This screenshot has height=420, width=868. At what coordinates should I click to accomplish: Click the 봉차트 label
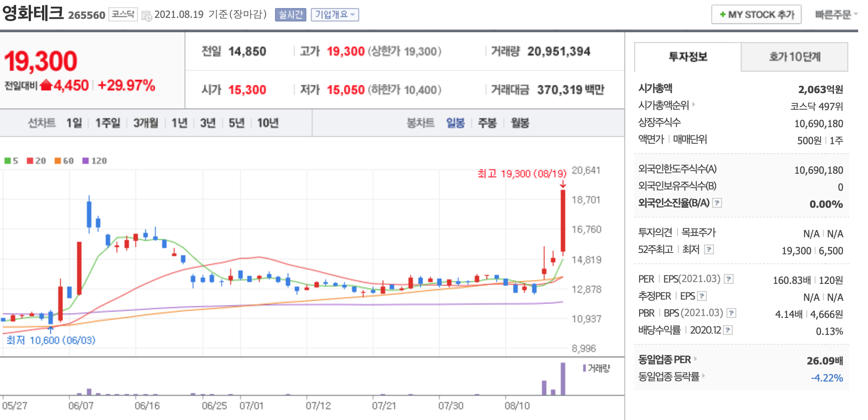[421, 123]
